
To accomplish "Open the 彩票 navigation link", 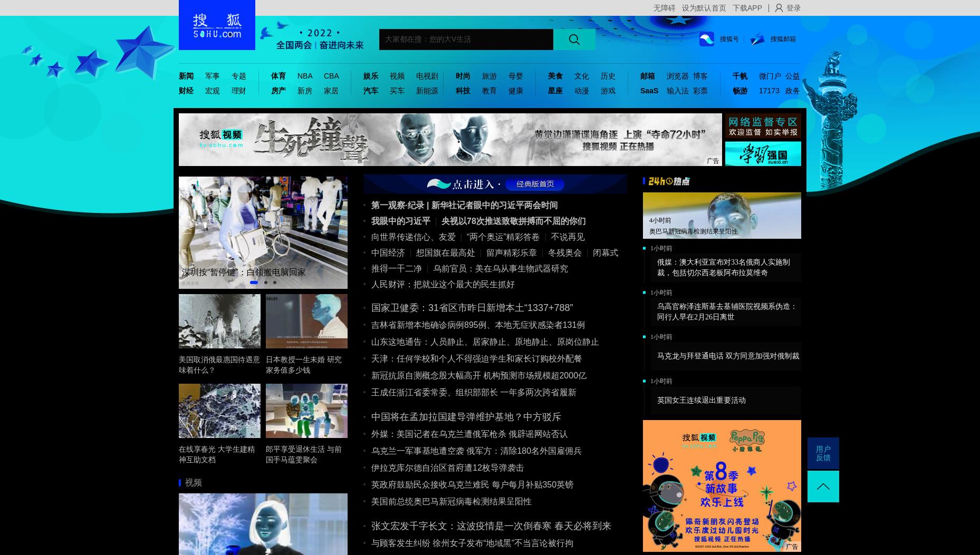I will pos(700,91).
